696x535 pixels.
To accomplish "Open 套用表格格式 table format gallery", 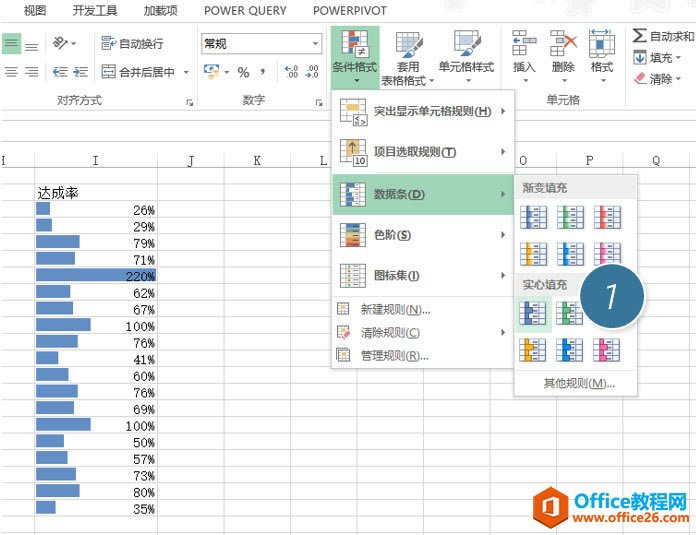I will tap(407, 58).
